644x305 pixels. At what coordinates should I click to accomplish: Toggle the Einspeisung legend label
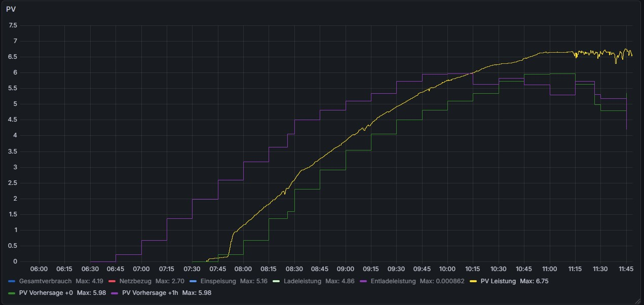tap(218, 281)
